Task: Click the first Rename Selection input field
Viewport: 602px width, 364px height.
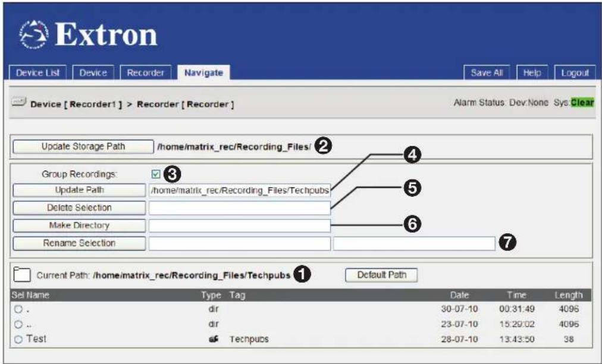Action: (x=240, y=243)
